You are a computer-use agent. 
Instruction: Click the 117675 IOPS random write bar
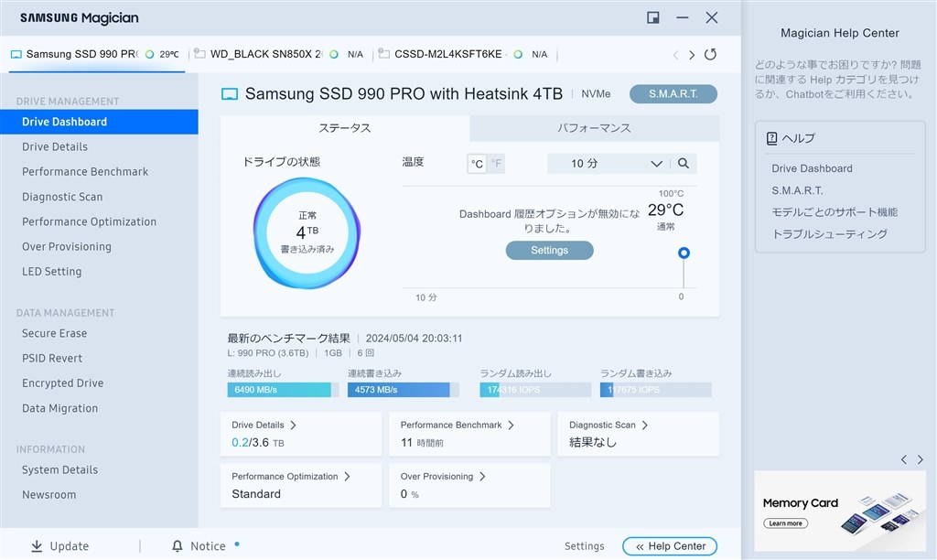[655, 390]
